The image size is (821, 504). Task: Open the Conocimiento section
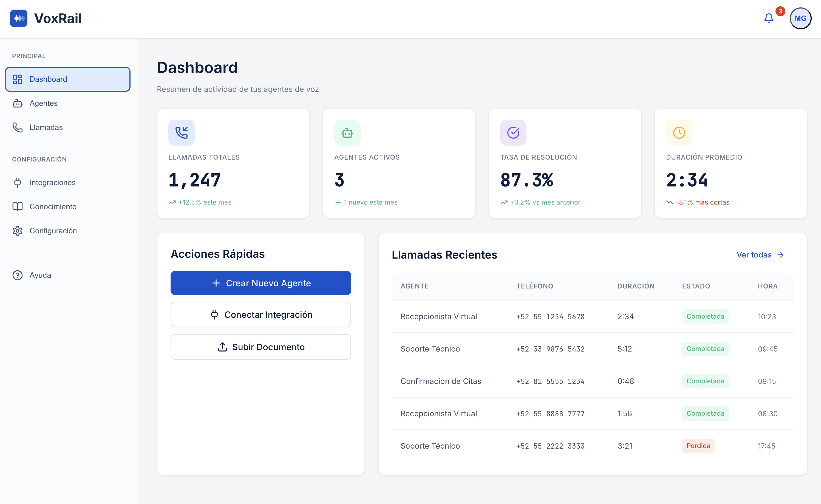coord(53,207)
